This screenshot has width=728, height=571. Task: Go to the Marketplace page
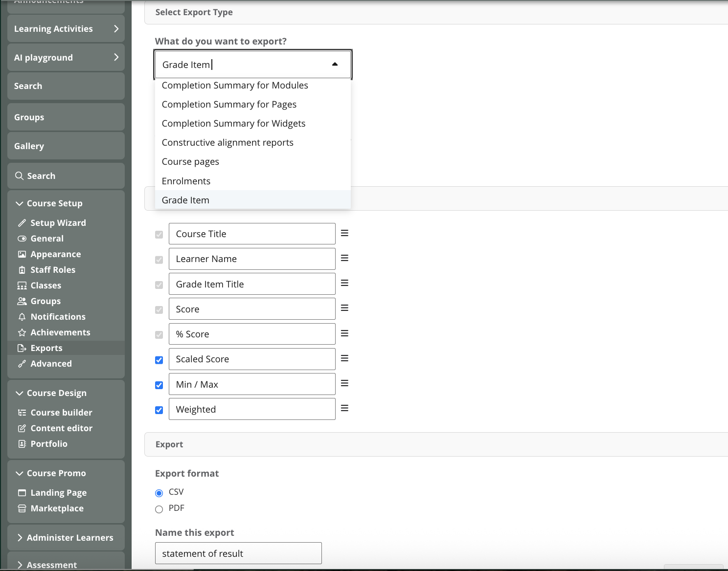[57, 508]
